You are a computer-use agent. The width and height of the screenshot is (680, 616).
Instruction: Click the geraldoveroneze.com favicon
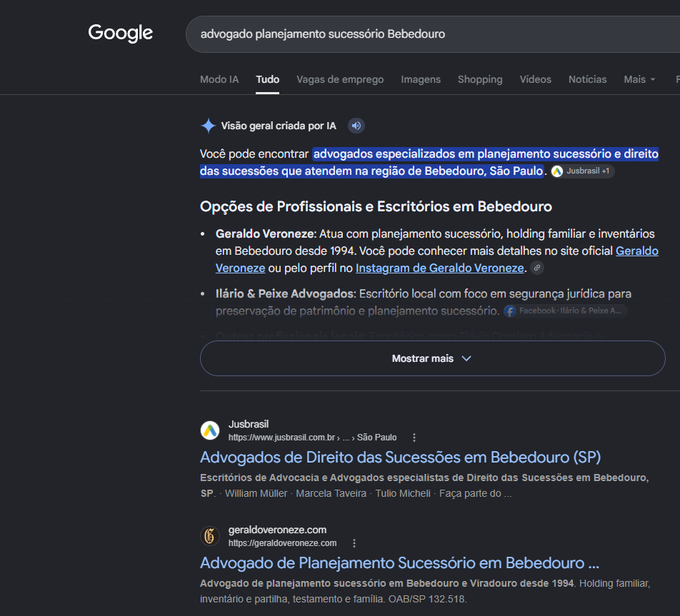pos(210,536)
